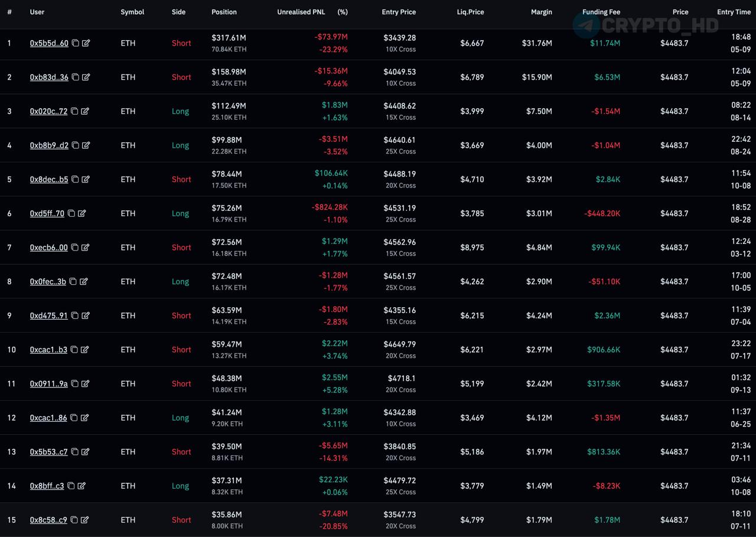Click the edit icon beside 0xd475..91
The height and width of the screenshot is (537, 756).
tap(86, 315)
